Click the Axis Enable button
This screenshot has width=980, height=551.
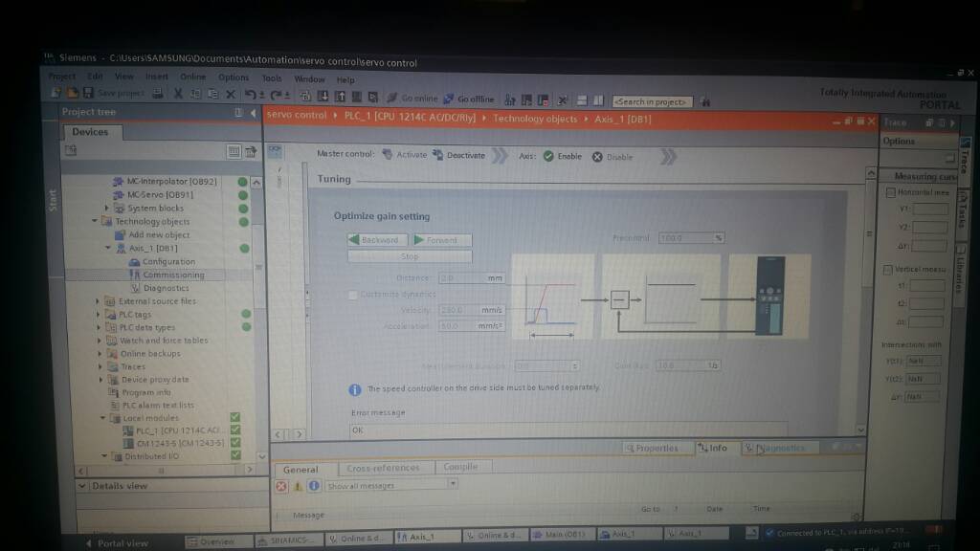coord(563,156)
